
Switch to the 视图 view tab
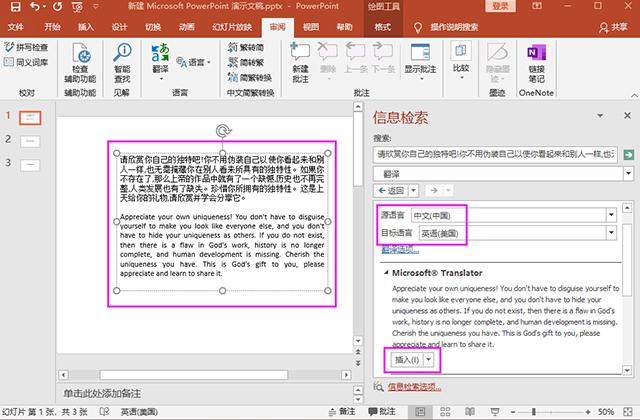pyautogui.click(x=311, y=27)
